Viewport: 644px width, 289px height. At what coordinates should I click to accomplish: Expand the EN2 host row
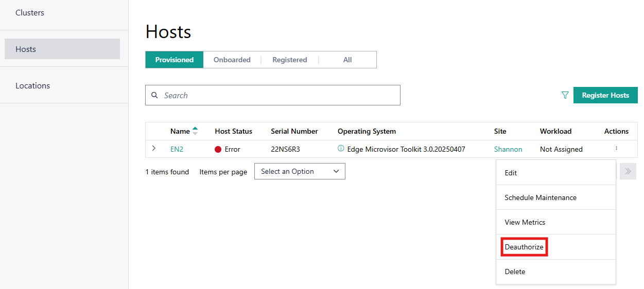pyautogui.click(x=153, y=149)
